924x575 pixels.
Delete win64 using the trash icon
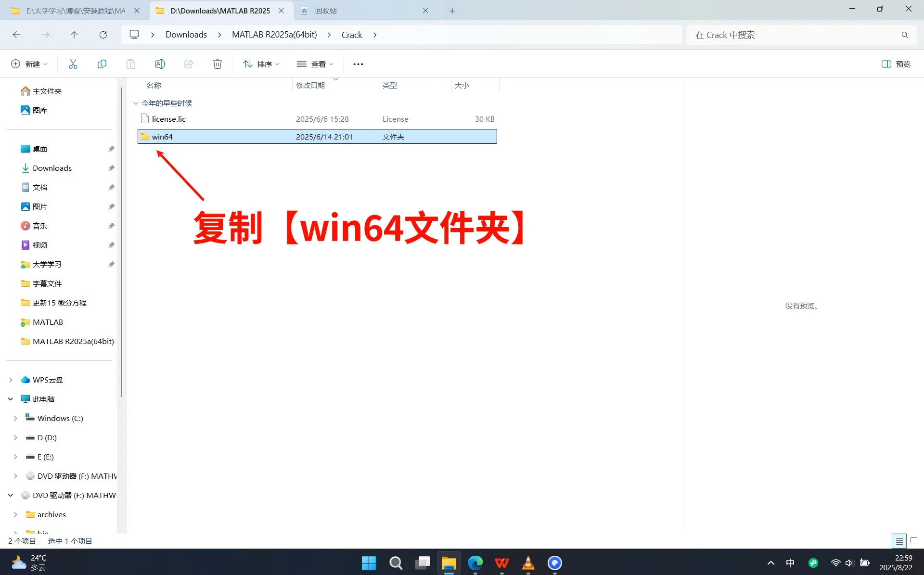pyautogui.click(x=217, y=64)
